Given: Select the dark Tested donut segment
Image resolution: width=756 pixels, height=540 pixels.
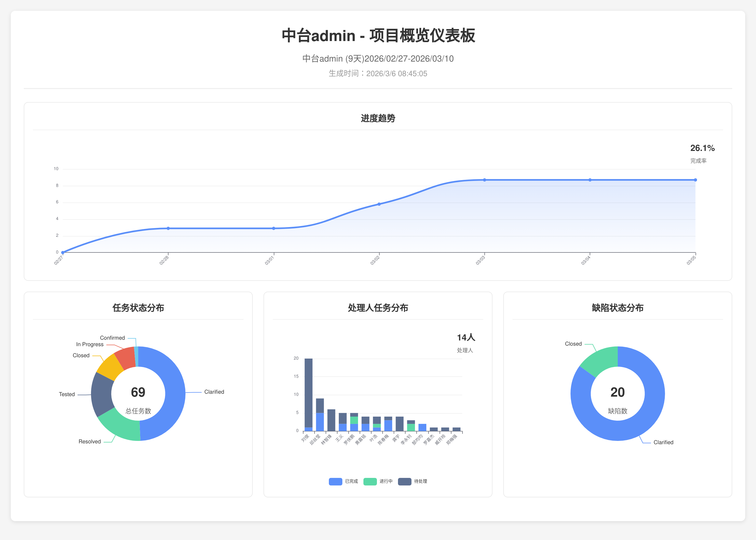Looking at the screenshot, I should (x=101, y=394).
